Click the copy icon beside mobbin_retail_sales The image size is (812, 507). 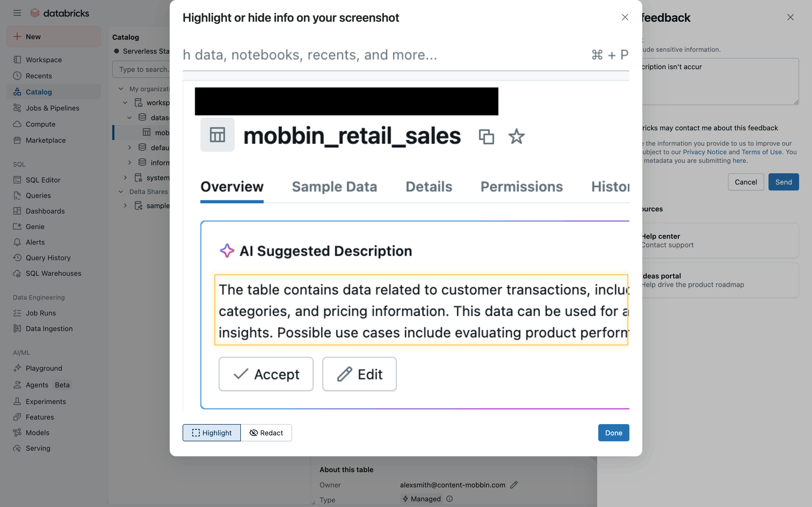[486, 137]
